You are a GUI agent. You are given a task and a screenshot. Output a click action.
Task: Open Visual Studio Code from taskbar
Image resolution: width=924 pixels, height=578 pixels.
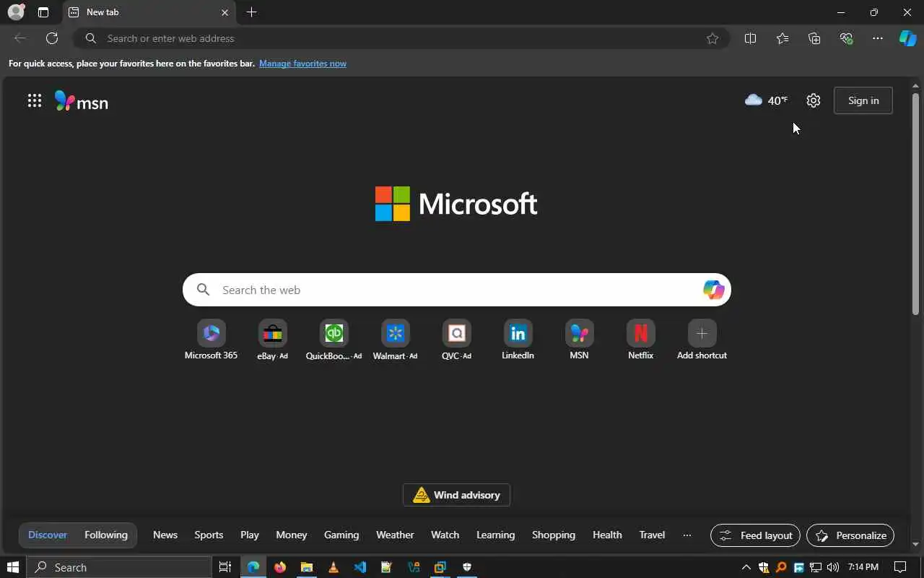coord(360,567)
